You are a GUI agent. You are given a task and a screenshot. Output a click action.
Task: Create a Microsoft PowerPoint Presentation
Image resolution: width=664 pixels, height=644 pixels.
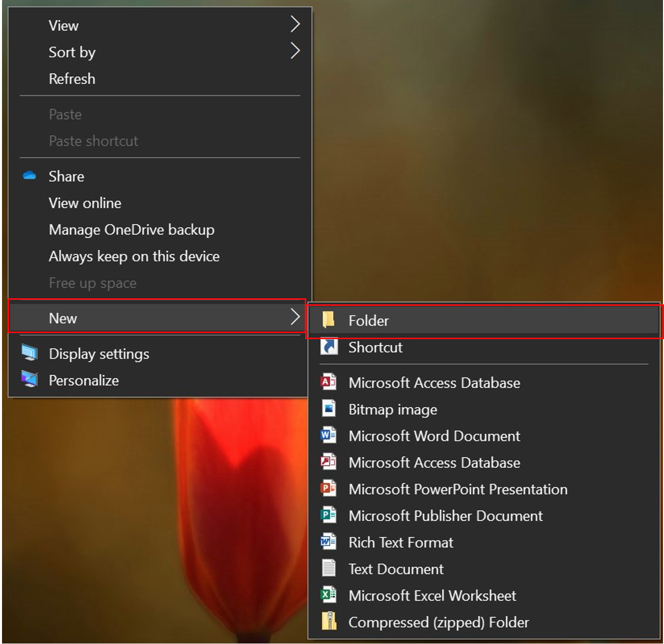click(483, 489)
